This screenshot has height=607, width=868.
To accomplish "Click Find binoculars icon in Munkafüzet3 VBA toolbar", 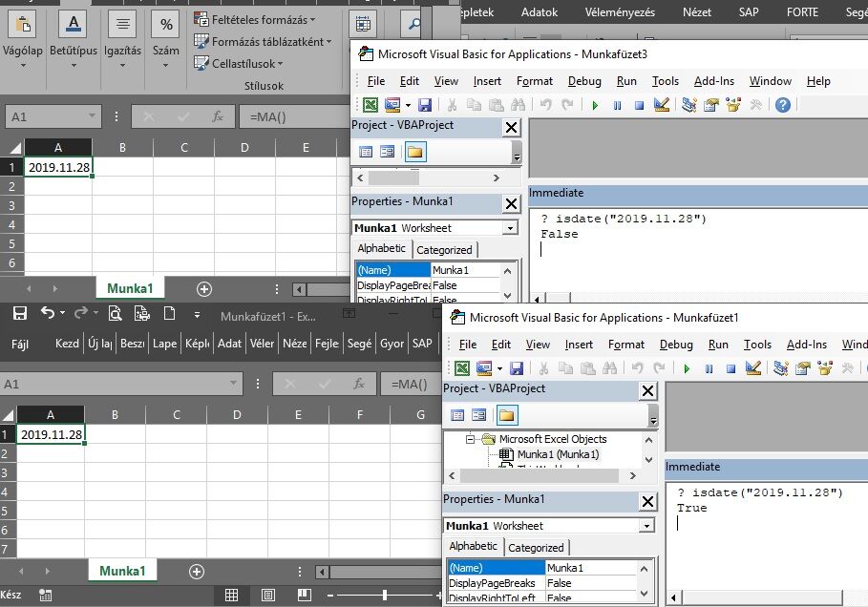I will [x=519, y=105].
